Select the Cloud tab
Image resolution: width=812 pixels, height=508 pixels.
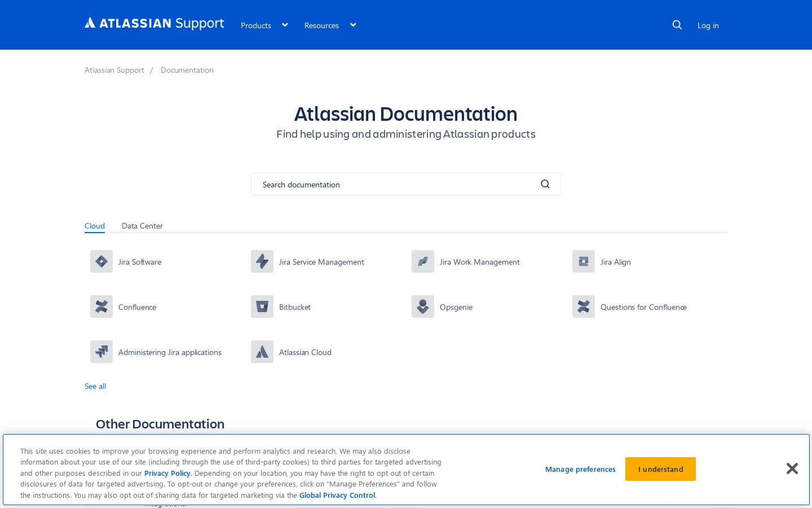pyautogui.click(x=95, y=226)
